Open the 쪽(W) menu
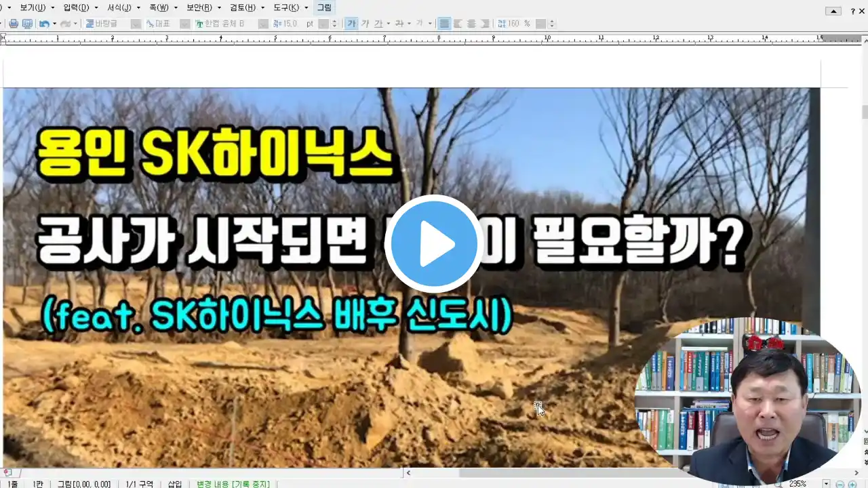 159,7
